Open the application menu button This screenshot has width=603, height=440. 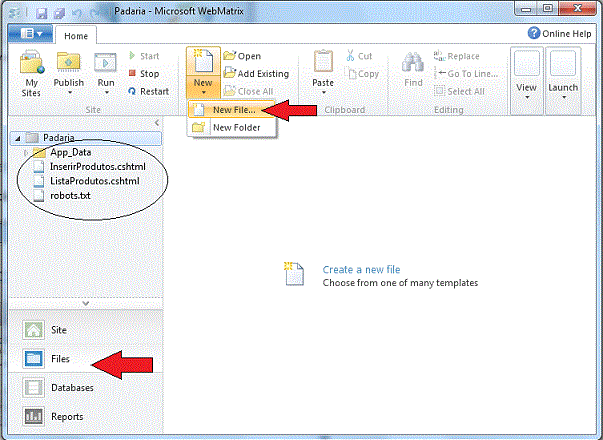point(30,34)
